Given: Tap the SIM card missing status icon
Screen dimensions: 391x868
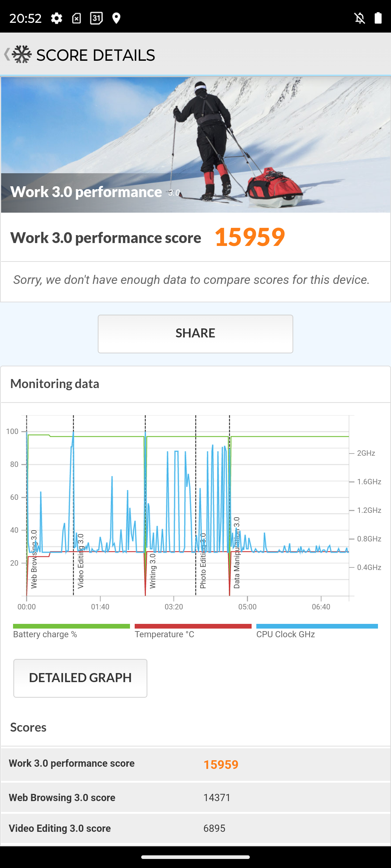Looking at the screenshot, I should [x=76, y=18].
